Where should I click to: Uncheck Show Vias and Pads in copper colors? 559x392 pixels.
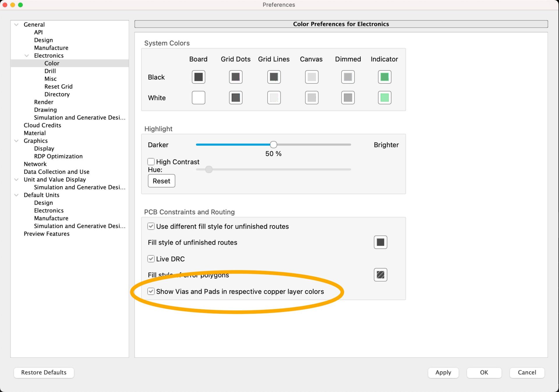click(151, 291)
